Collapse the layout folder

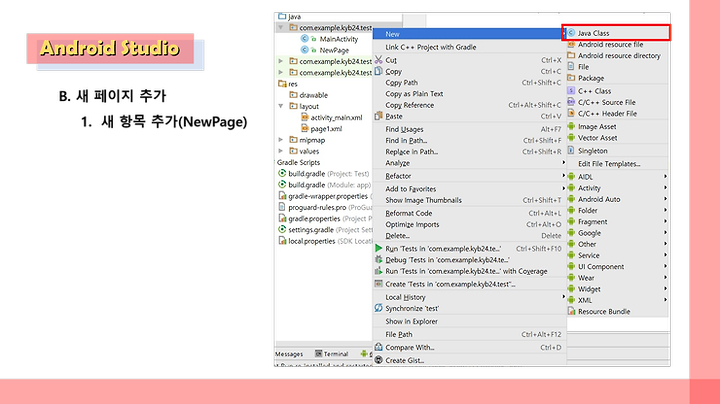(281, 106)
